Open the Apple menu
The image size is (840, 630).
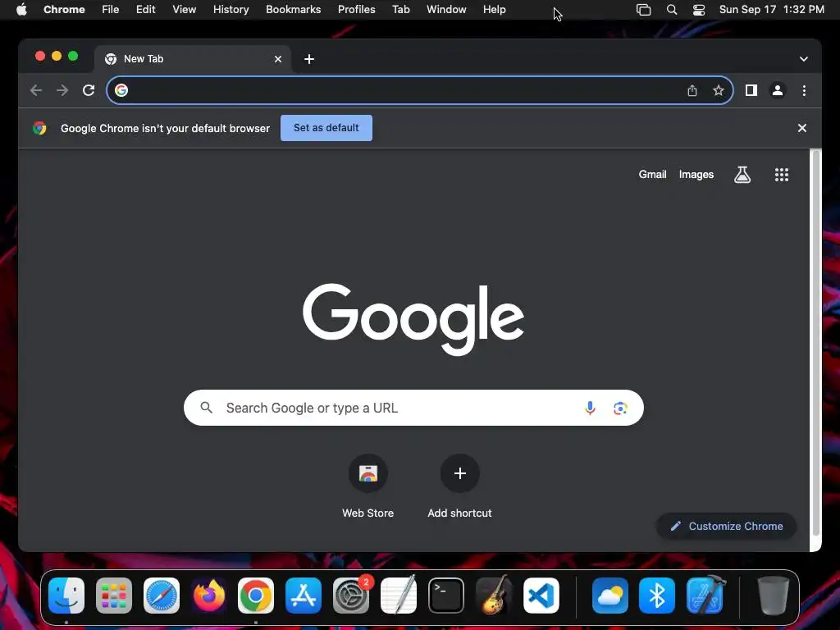point(21,10)
